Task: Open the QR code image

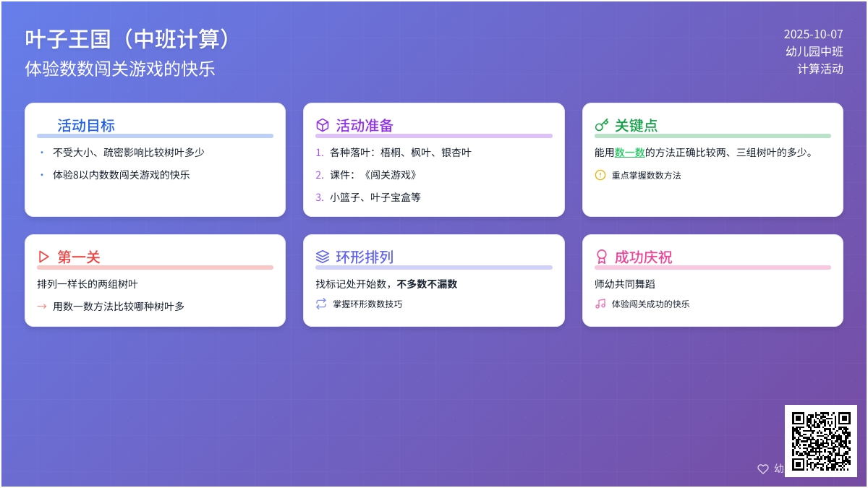Action: point(821,441)
